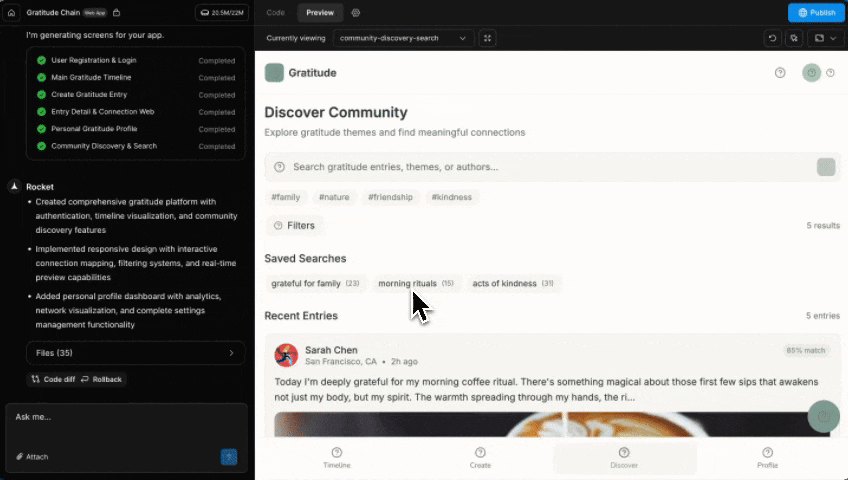Click the blue Publish button
The height and width of the screenshot is (480, 848).
click(816, 12)
